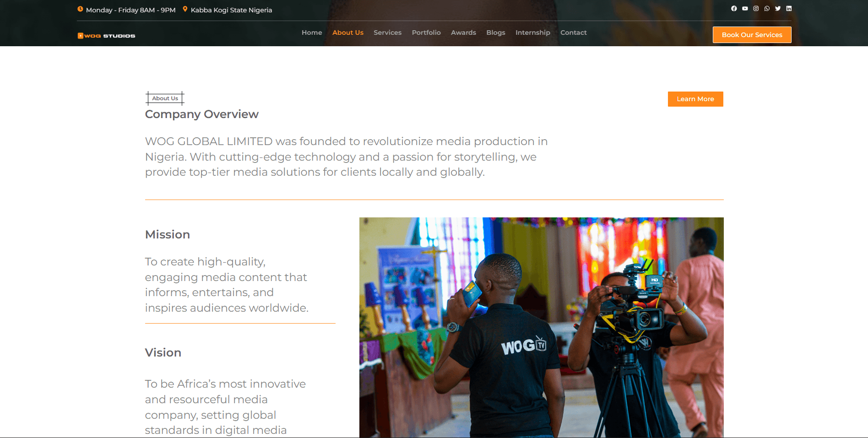This screenshot has width=868, height=438.
Task: Open the Services menu item
Action: [x=387, y=32]
